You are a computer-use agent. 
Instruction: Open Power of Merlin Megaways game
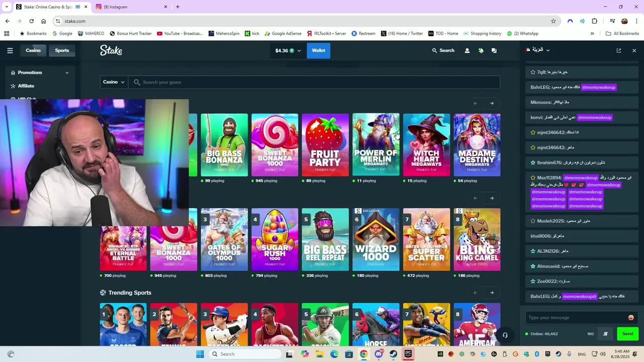point(376,145)
